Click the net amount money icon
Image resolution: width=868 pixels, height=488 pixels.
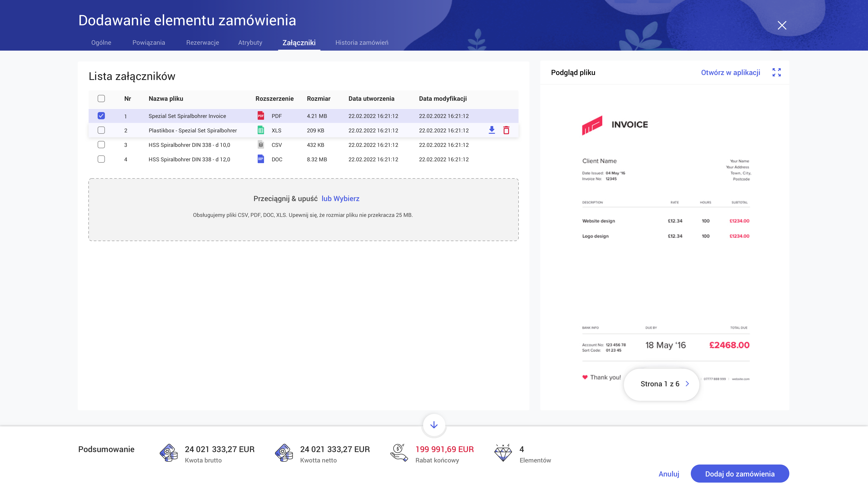pos(284,453)
